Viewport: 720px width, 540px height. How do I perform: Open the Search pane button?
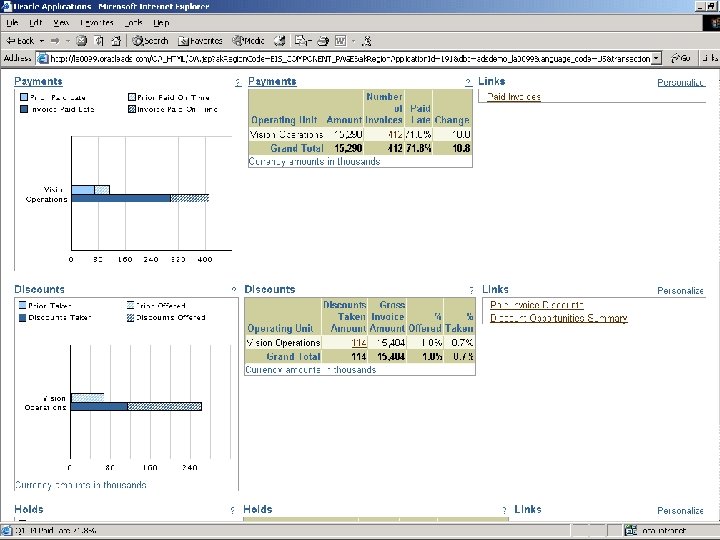tap(150, 41)
